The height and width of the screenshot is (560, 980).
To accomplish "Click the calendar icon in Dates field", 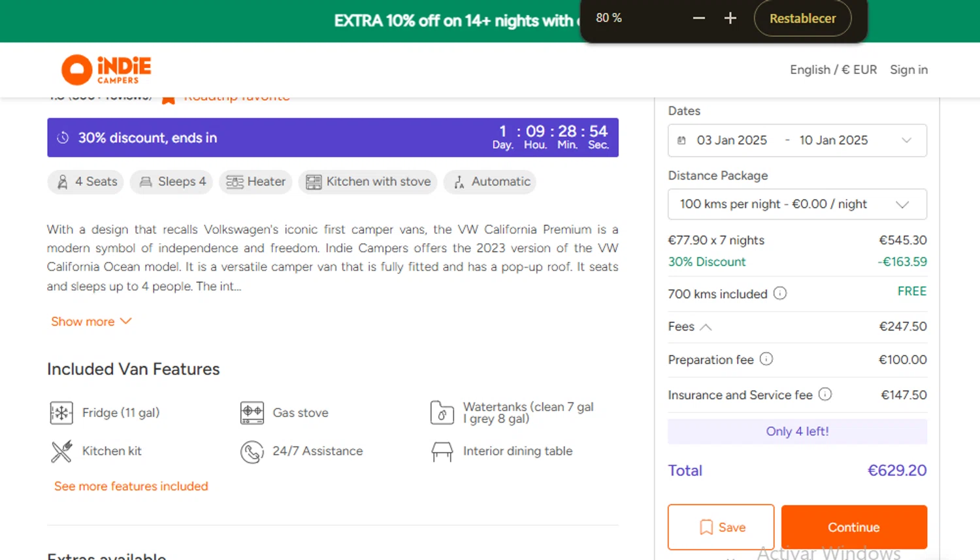I will (681, 140).
